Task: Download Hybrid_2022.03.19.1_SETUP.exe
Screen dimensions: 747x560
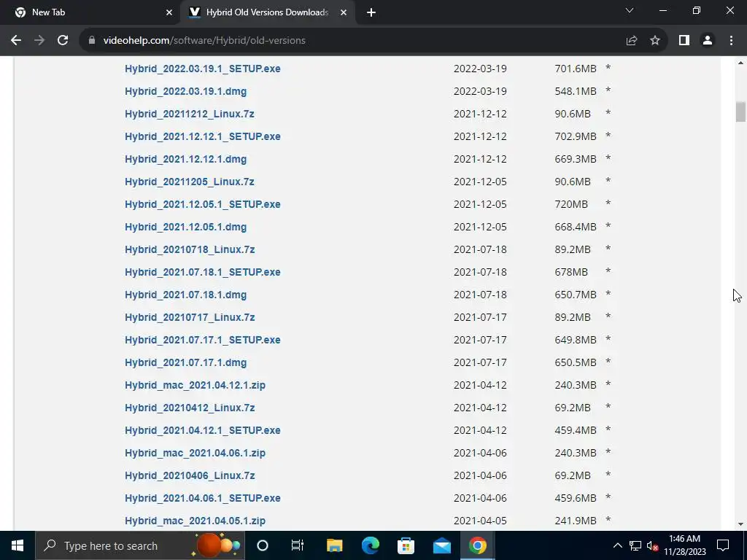Action: tap(203, 69)
